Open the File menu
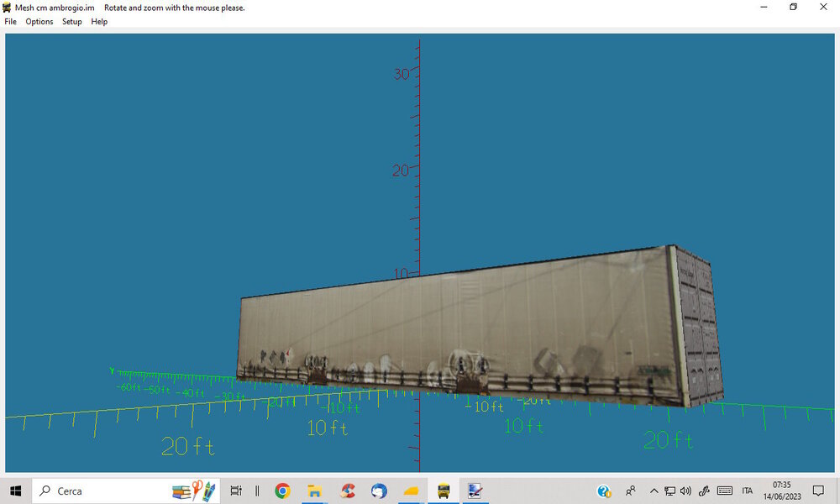 tap(10, 22)
